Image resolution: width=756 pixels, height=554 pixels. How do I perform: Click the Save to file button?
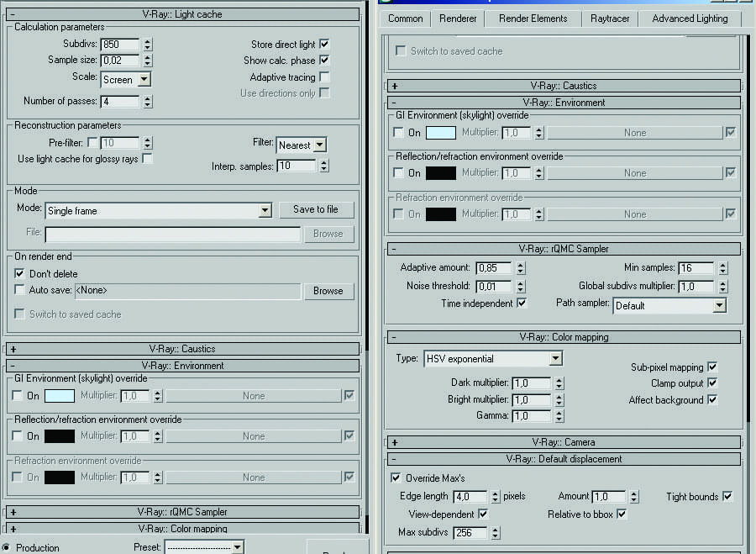coord(316,209)
